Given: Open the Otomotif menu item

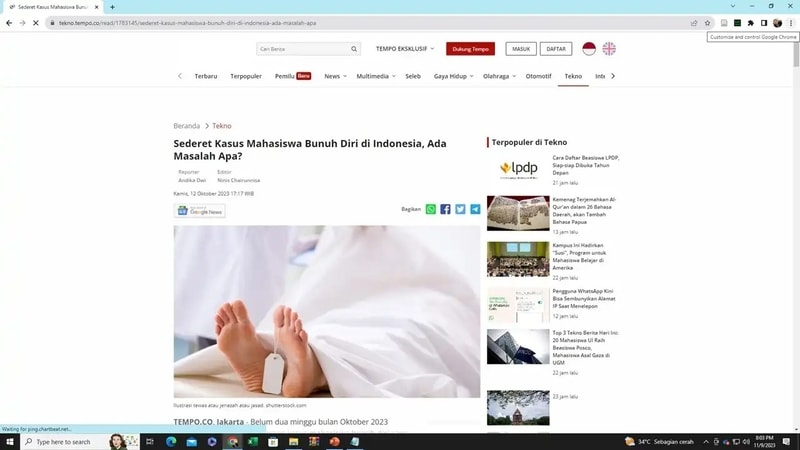Looking at the screenshot, I should [x=538, y=76].
